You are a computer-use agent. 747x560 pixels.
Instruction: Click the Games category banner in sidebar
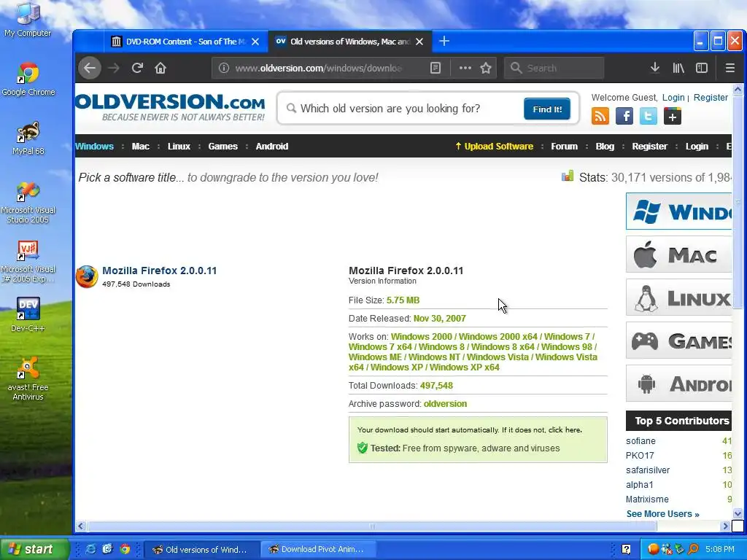pos(679,340)
